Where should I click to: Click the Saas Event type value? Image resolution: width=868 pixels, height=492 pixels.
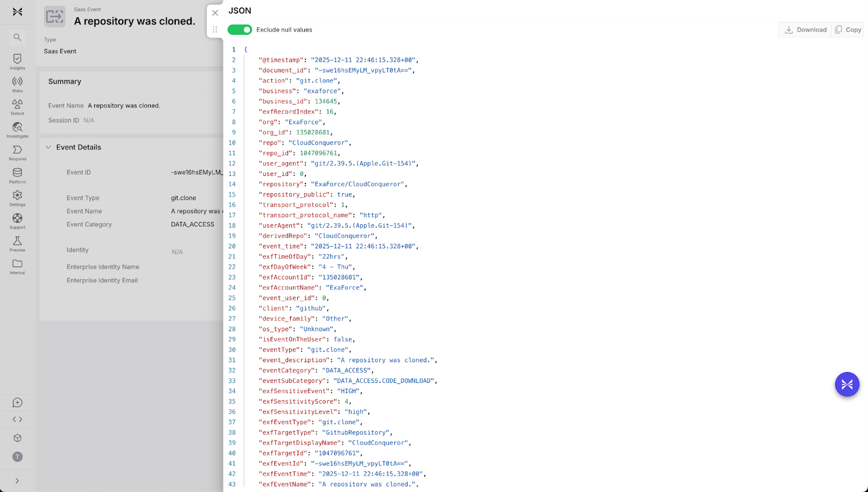[x=60, y=51]
